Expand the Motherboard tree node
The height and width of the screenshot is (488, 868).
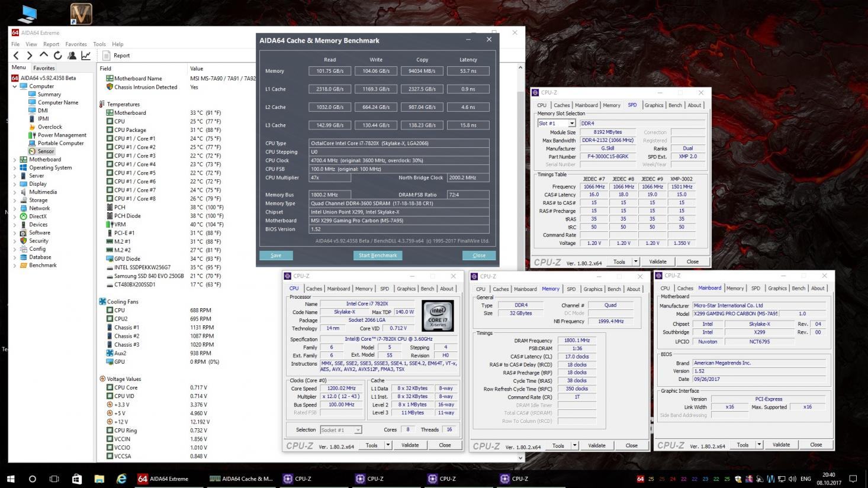click(15, 160)
